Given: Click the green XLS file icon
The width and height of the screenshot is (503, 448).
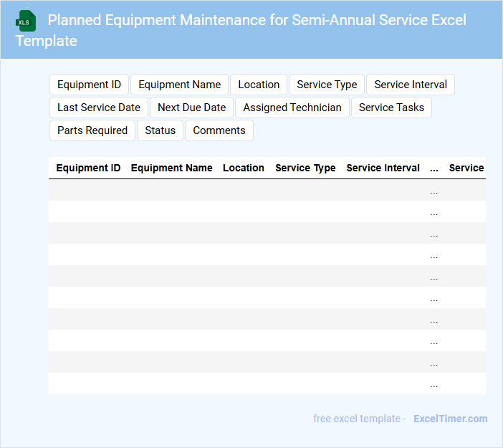Looking at the screenshot, I should point(26,21).
